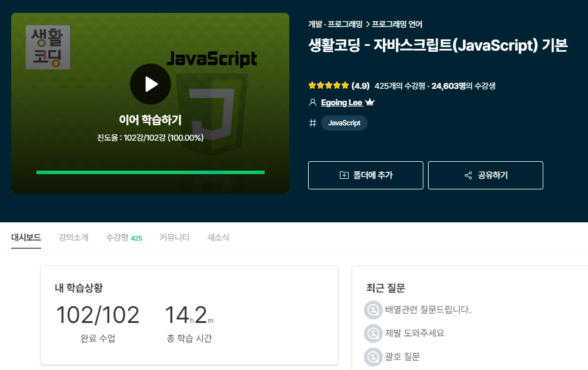Click avatar icon next to 배열관련 질문드립니다
Image resolution: width=588 pixels, height=370 pixels.
pos(373,310)
